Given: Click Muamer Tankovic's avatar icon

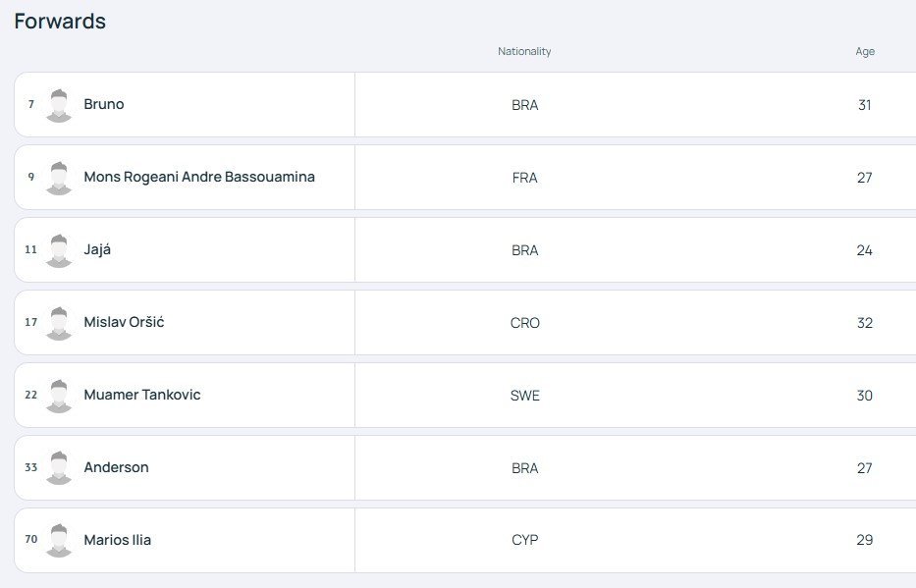Looking at the screenshot, I should pos(59,396).
